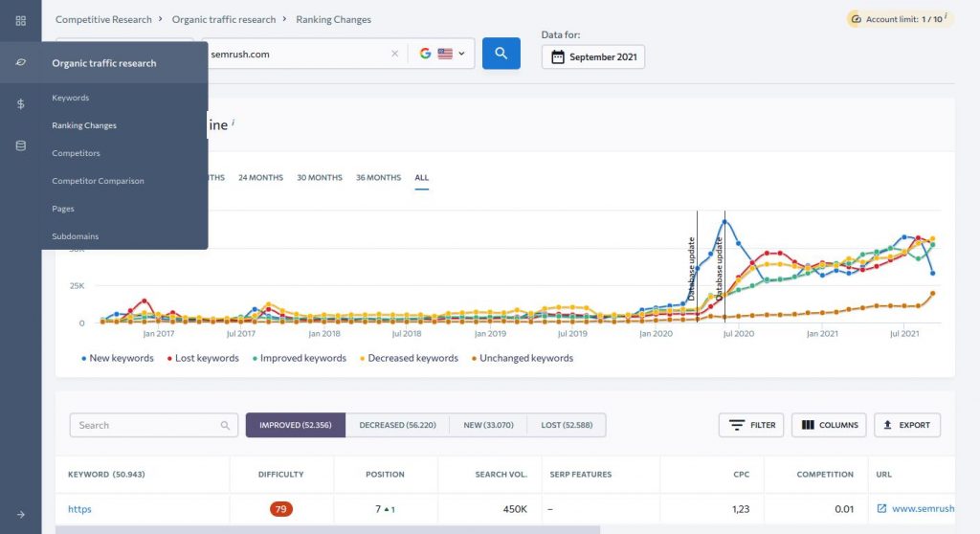Click the calendar icon in date field
This screenshot has height=534, width=980.
tap(558, 56)
